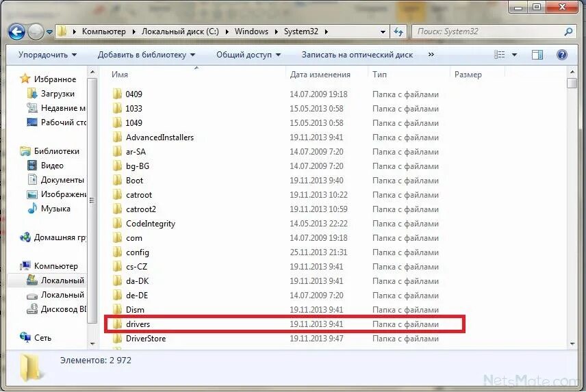
Task: Open the address bar history dropdown
Action: click(x=383, y=32)
